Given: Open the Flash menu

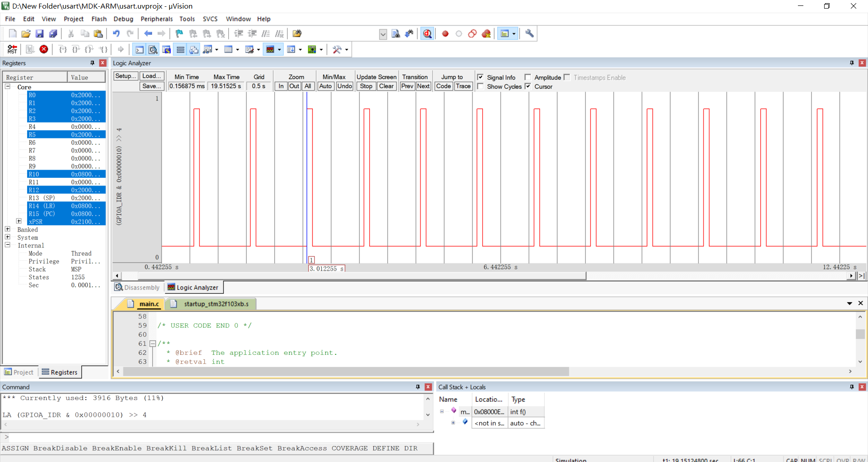Looking at the screenshot, I should pos(99,19).
